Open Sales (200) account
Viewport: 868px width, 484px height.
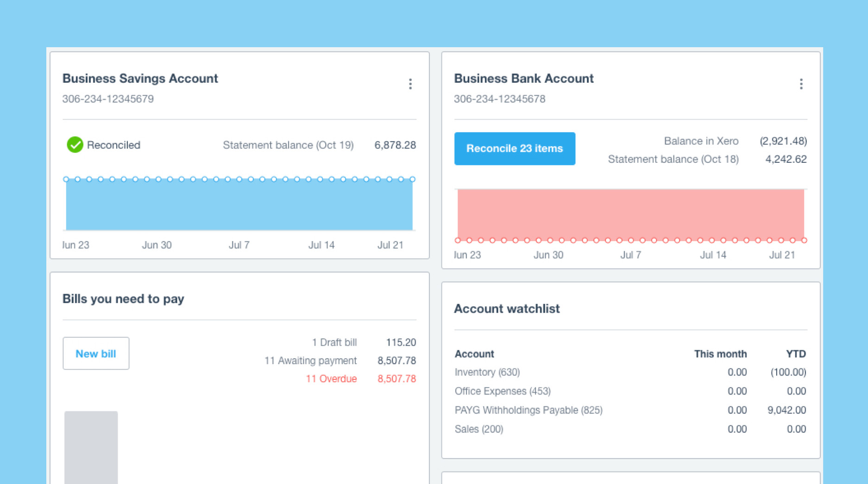(479, 429)
